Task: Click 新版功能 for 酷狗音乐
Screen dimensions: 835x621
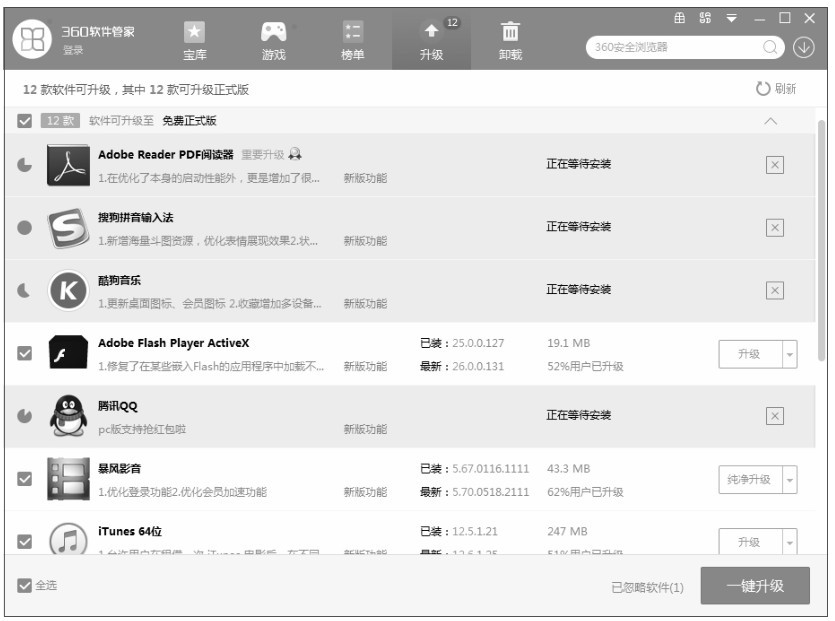Action: point(365,304)
